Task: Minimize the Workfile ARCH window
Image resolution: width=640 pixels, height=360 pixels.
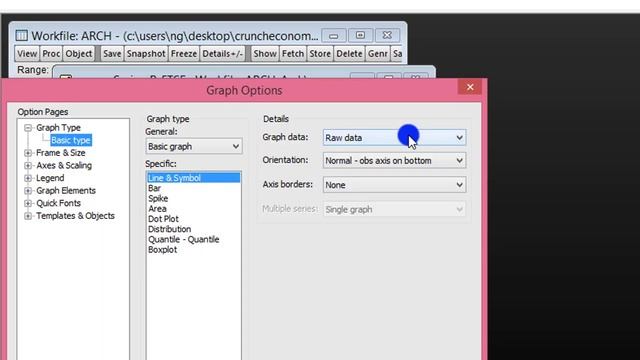Action: tap(333, 36)
